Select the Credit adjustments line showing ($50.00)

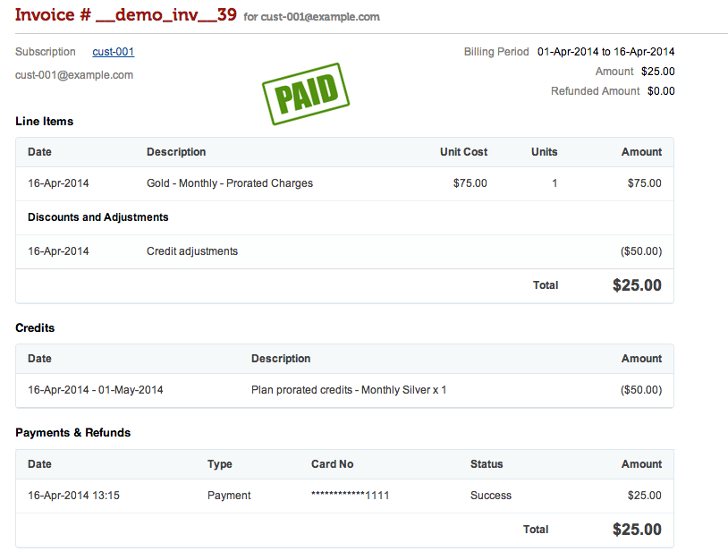pos(192,251)
